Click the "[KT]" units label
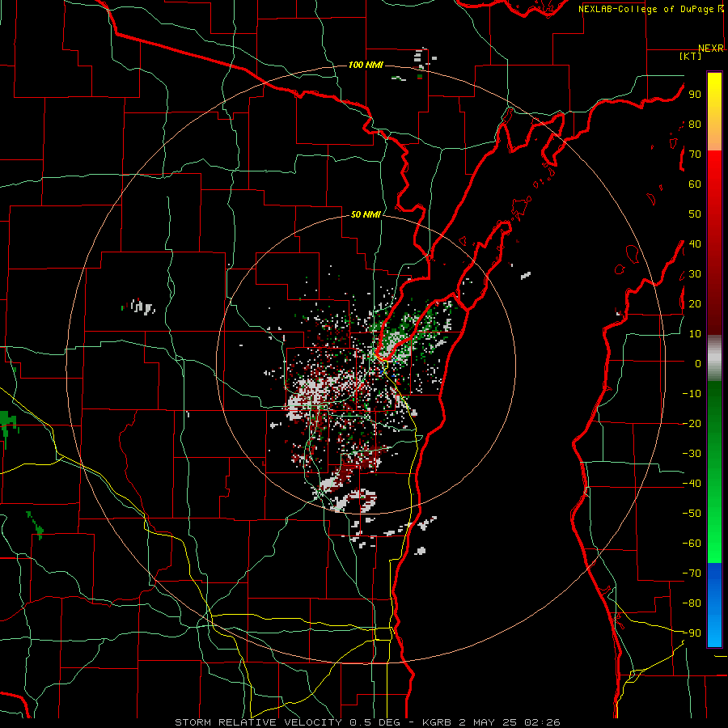The width and height of the screenshot is (728, 728). tap(691, 56)
